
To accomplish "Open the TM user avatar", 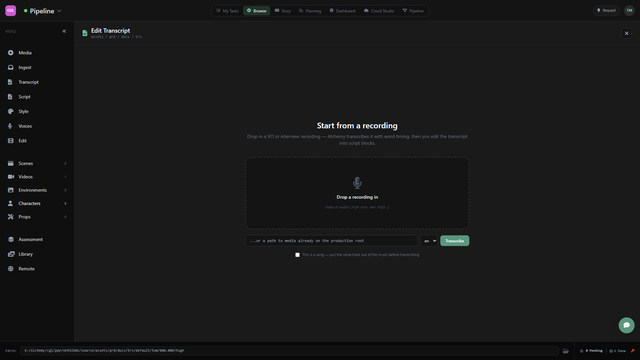I will pyautogui.click(x=629, y=11).
